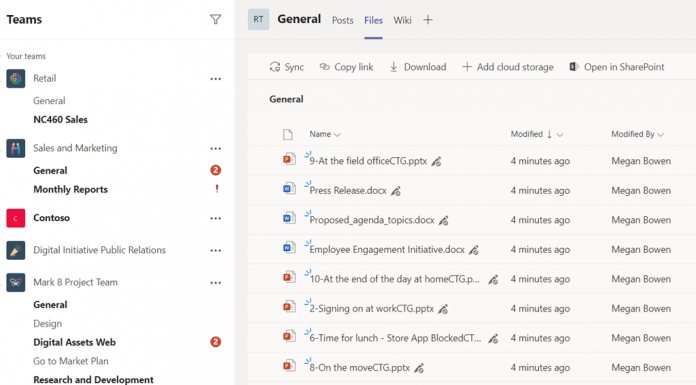Click the Word icon beside Press Release.docx

289,189
